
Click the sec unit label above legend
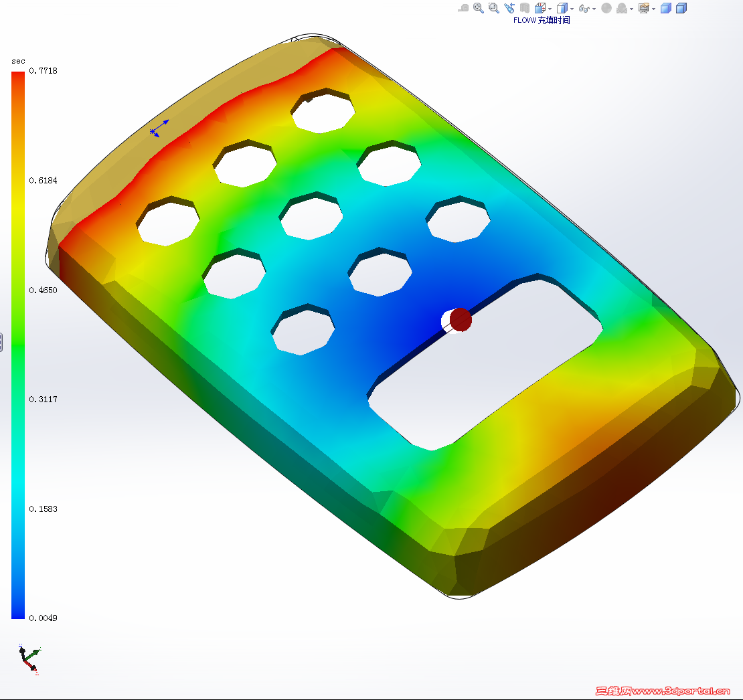(x=18, y=61)
